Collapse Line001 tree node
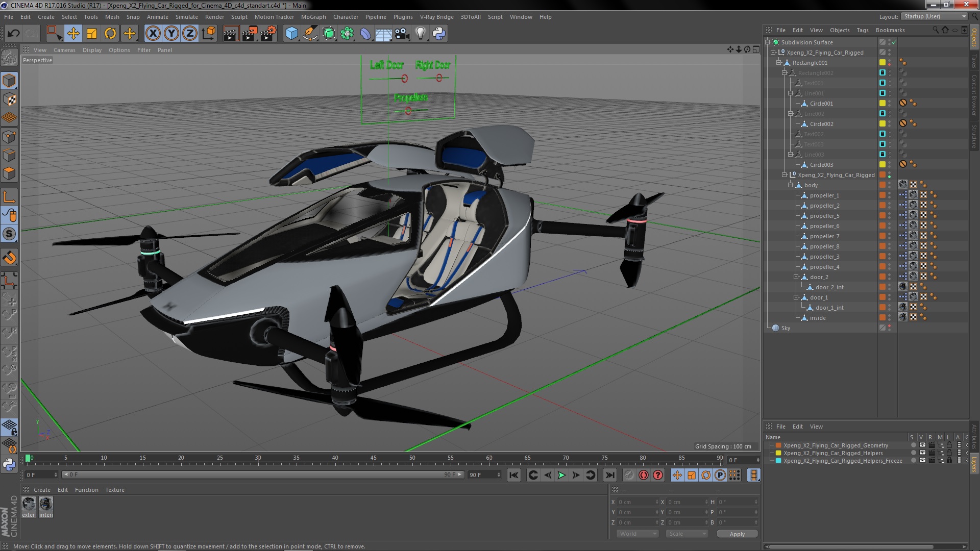The width and height of the screenshot is (980, 551). [790, 93]
